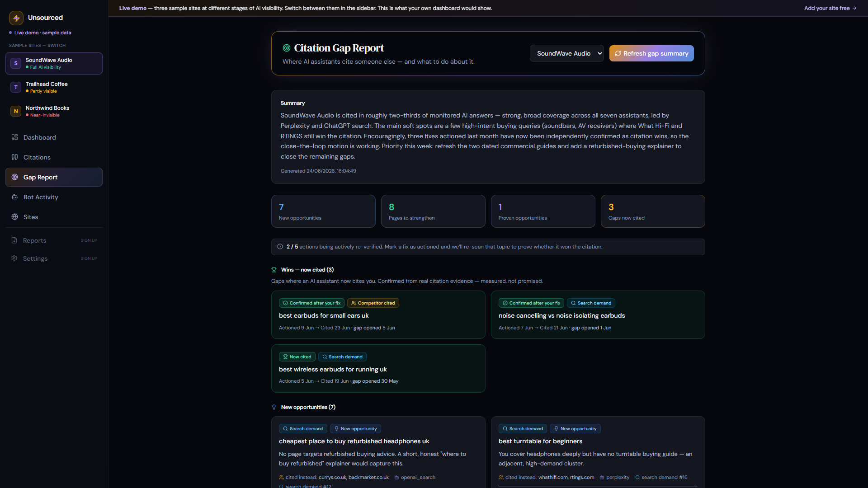Select SoundWave Audio in the sidebar
The width and height of the screenshot is (868, 488).
54,63
